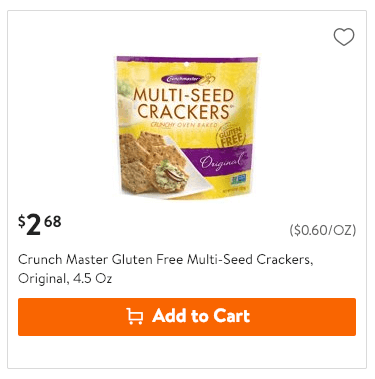Viewport: 375px width, 379px height.
Task: Click the net weight text at the bottom of the bag
Action: click(234, 191)
